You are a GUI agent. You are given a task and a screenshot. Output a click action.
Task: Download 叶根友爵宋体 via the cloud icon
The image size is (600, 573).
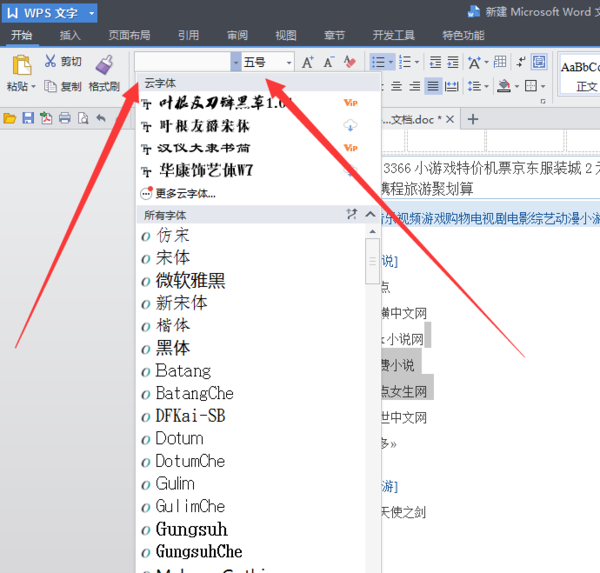[350, 125]
